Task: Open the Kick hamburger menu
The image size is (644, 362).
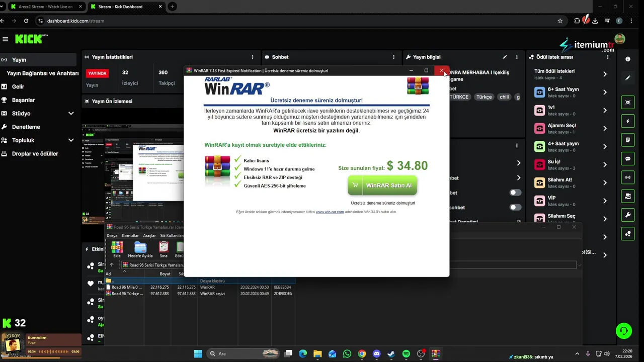Action: pyautogui.click(x=6, y=39)
